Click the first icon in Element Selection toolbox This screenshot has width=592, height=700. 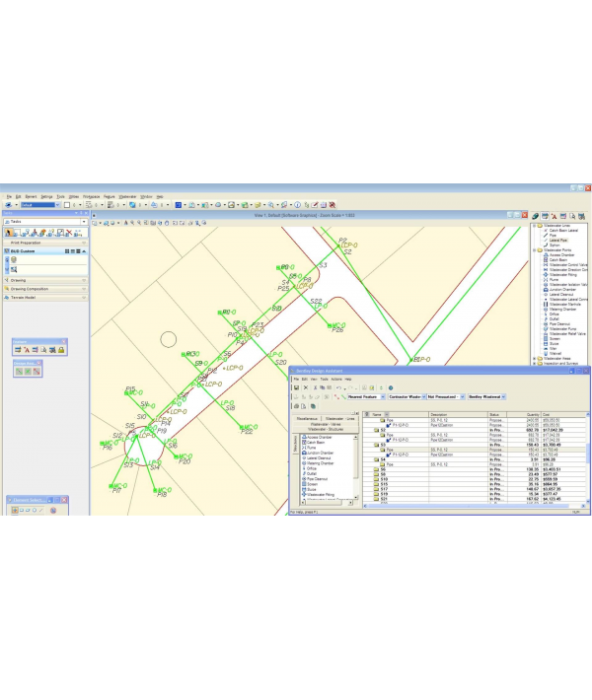(15, 510)
